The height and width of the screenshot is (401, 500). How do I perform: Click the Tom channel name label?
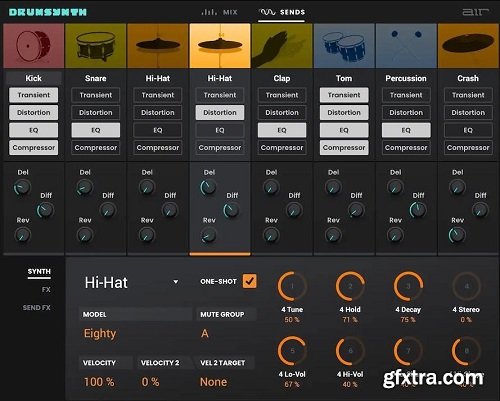[344, 78]
